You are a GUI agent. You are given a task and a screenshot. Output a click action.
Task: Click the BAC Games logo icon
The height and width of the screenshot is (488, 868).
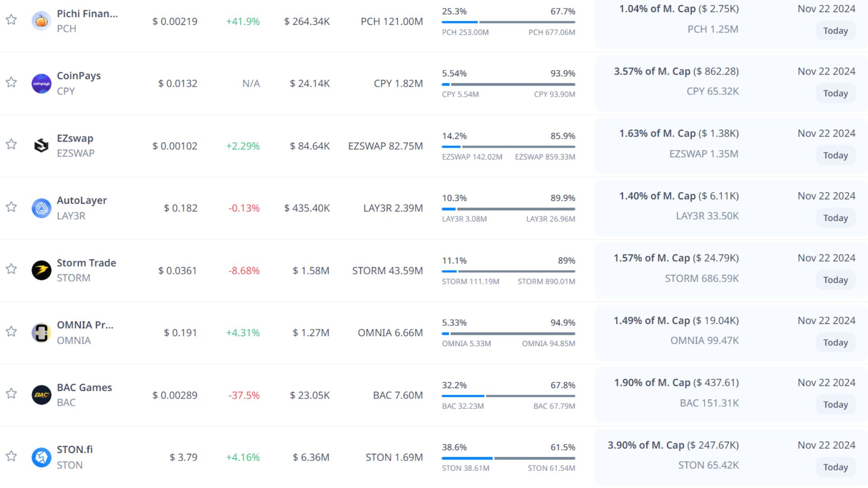click(41, 395)
